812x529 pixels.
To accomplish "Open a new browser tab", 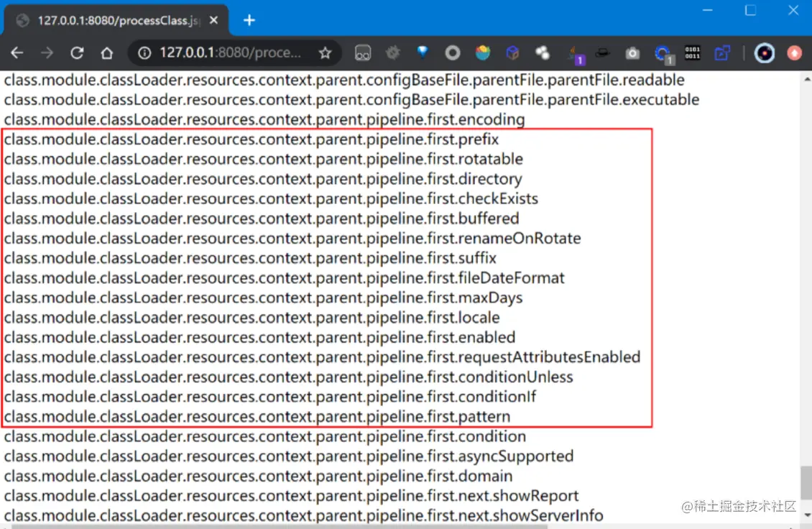I will pyautogui.click(x=249, y=20).
